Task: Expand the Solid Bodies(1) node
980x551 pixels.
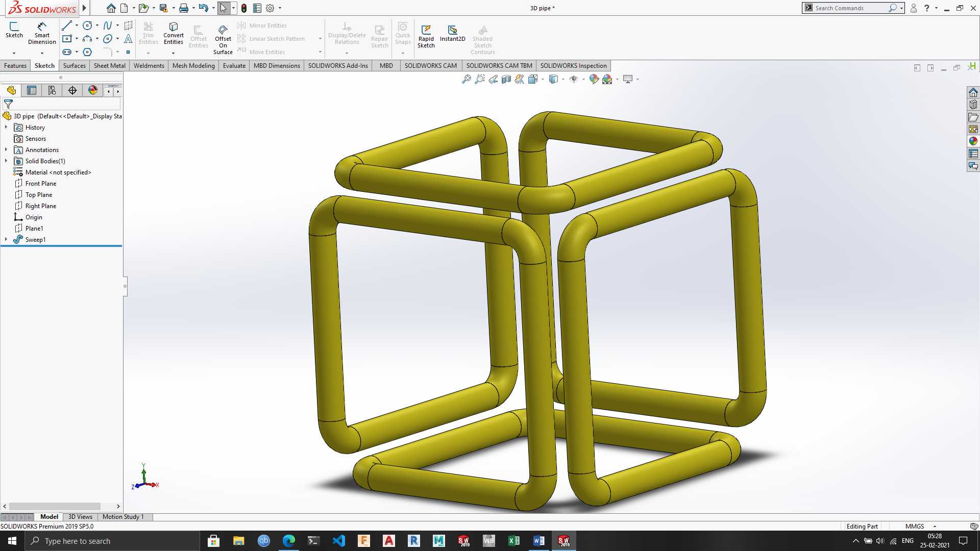Action: [6, 161]
